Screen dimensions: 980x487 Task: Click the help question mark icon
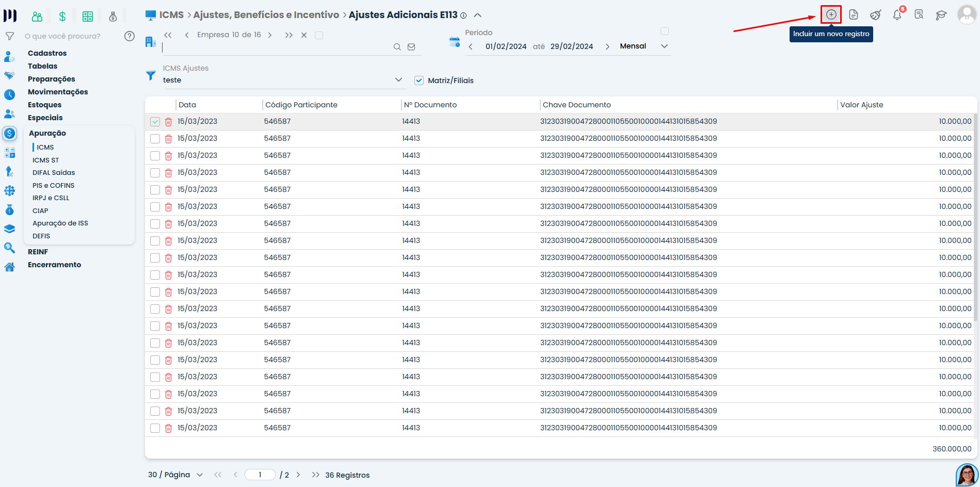click(x=130, y=36)
